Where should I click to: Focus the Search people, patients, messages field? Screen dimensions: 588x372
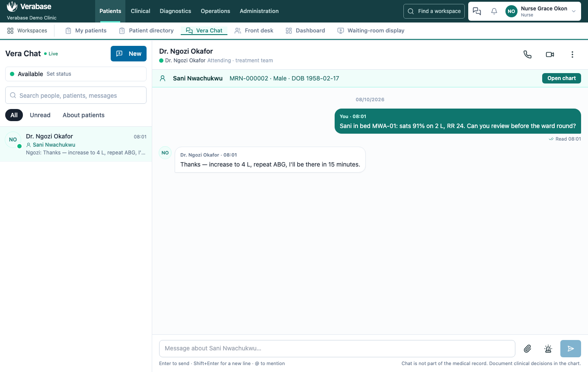[x=76, y=95]
